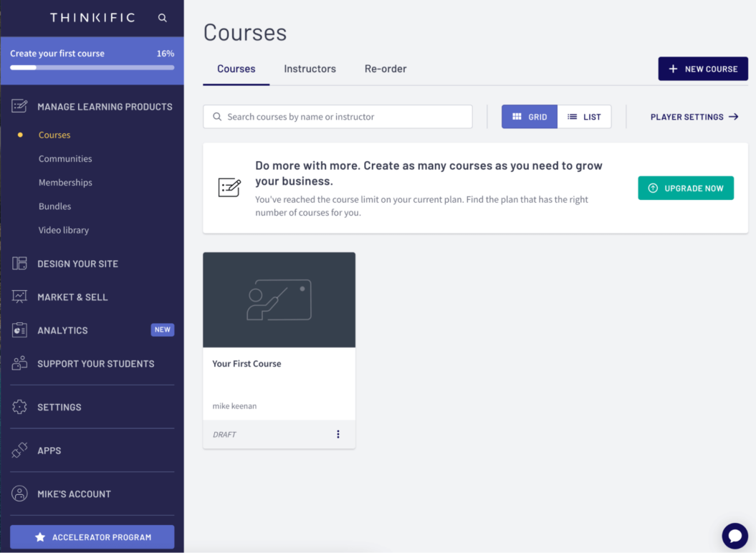
Task: Select the Instructors tab
Action: (310, 69)
